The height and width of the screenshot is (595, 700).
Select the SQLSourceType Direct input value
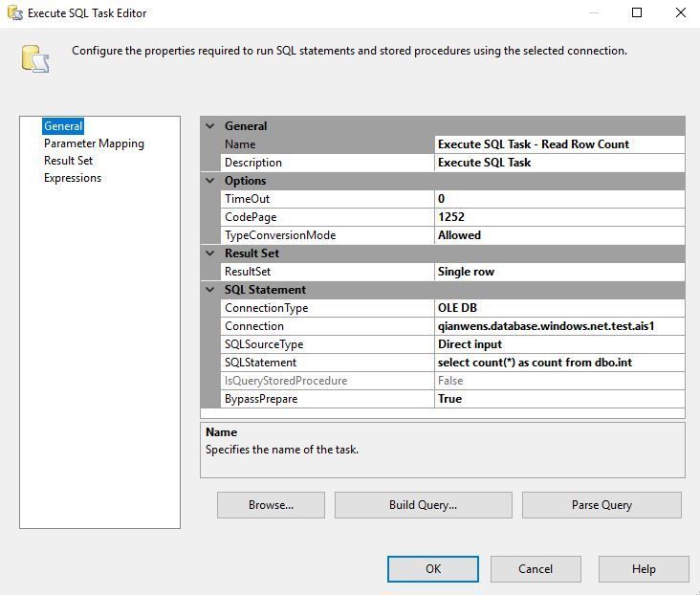click(x=559, y=344)
